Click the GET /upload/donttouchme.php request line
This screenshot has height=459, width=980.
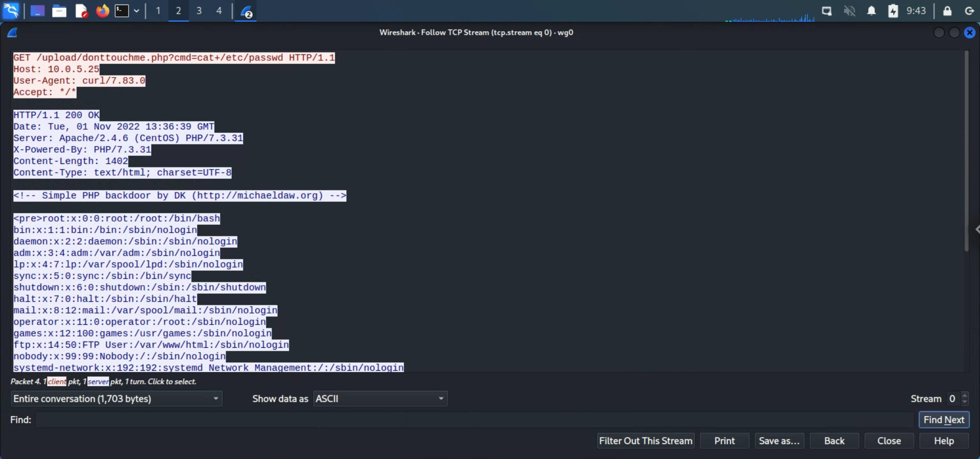174,58
